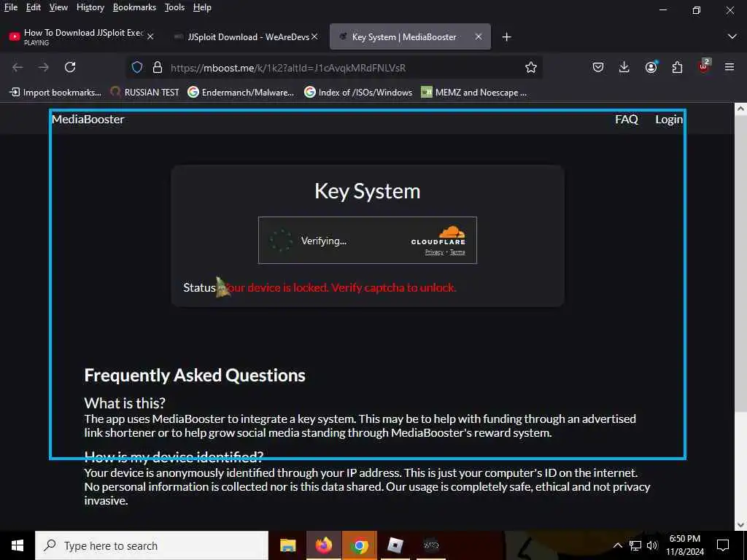Open Roblox from the taskbar
Viewport: 747px width, 560px height.
395,545
